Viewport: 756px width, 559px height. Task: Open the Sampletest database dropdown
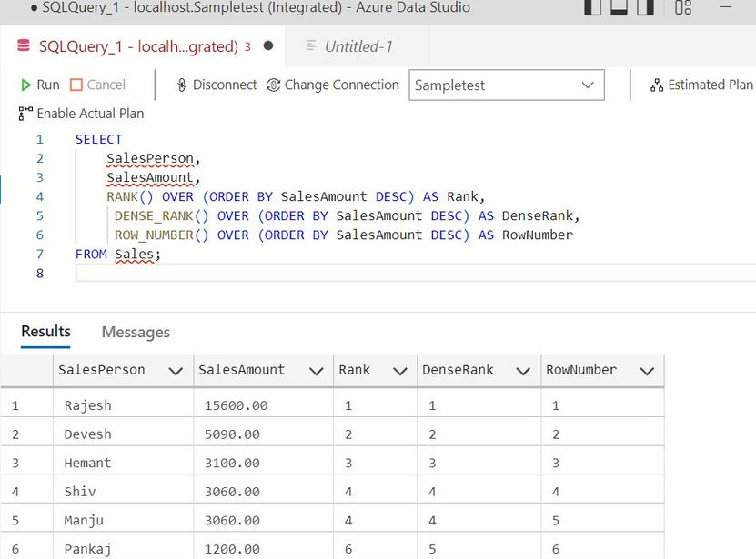[x=587, y=85]
